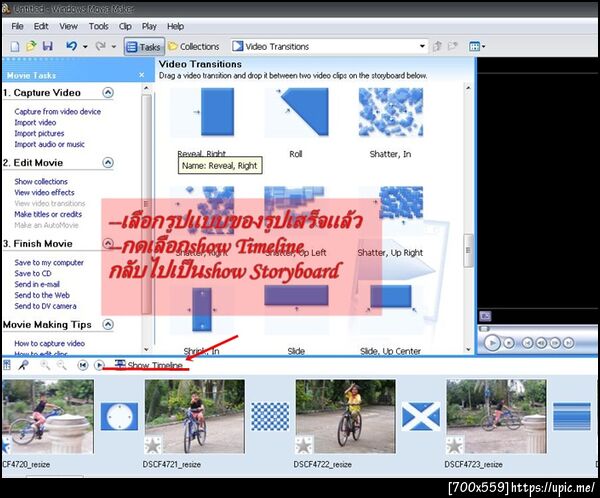The width and height of the screenshot is (600, 498).
Task: Click the checkerboard transition cell on storyboard
Action: (270, 416)
